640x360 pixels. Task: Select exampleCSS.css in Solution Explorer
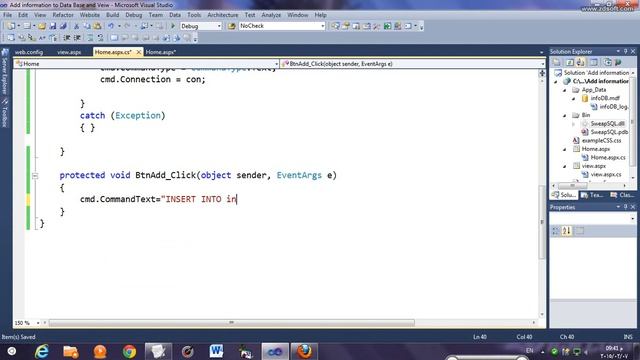[x=602, y=140]
